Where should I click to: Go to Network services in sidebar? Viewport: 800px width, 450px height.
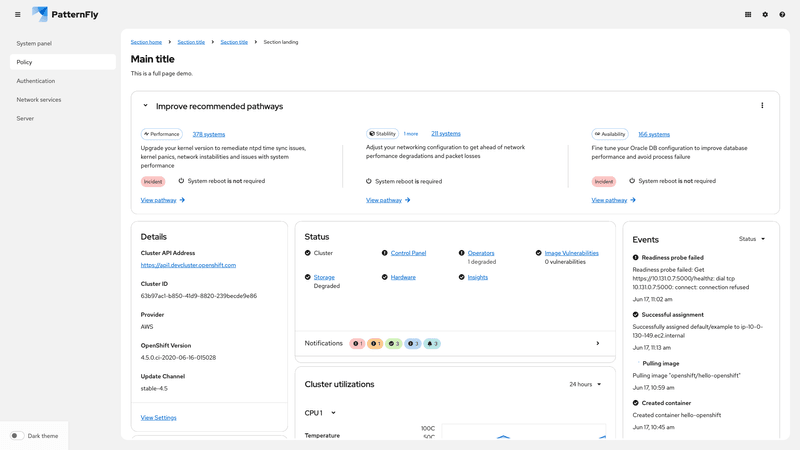tap(39, 100)
